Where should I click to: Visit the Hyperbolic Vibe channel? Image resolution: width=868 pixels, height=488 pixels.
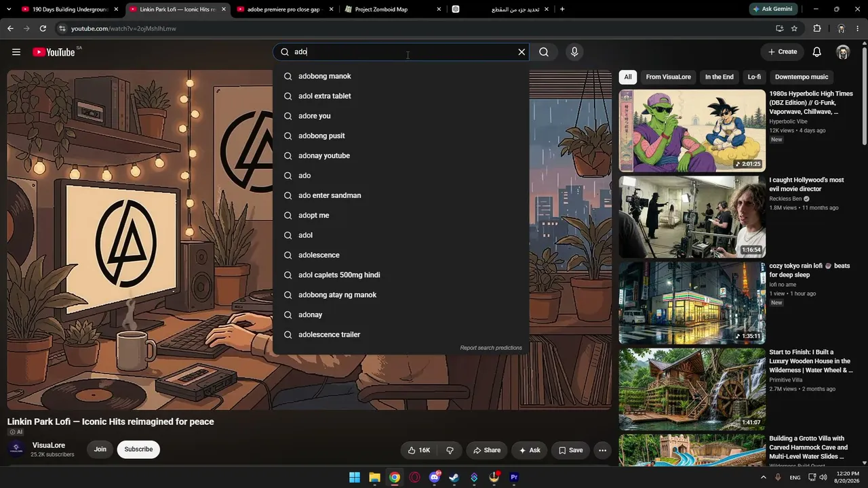[x=788, y=121]
